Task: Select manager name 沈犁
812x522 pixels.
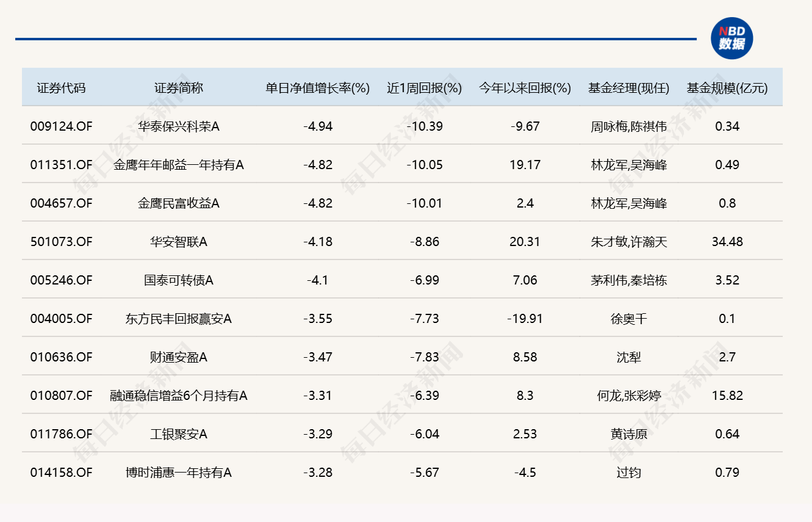Action: [629, 357]
